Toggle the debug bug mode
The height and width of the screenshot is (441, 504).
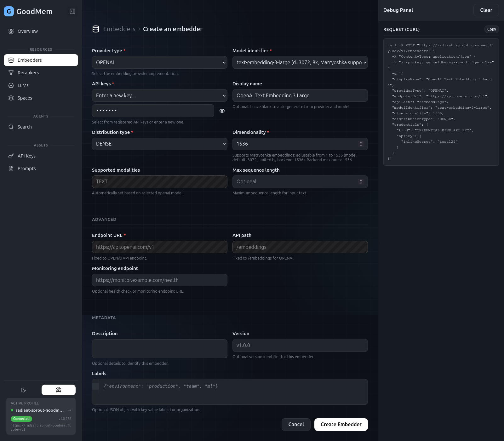(58, 390)
